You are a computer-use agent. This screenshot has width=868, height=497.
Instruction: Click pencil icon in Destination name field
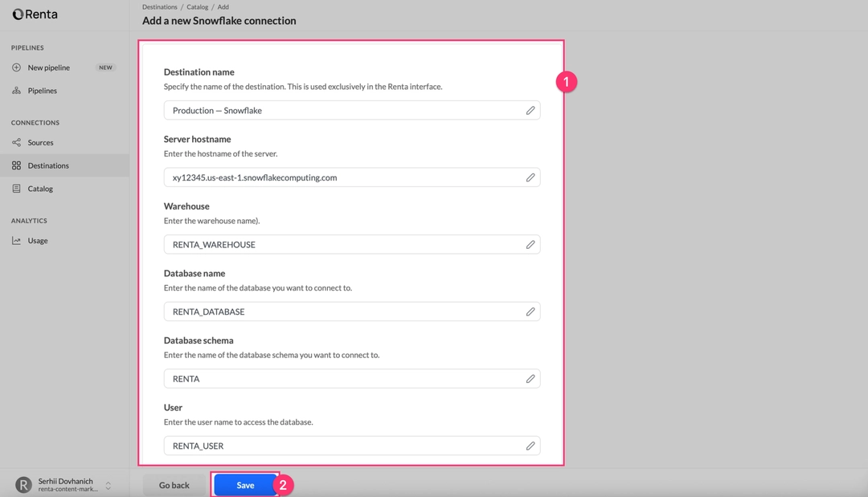530,110
